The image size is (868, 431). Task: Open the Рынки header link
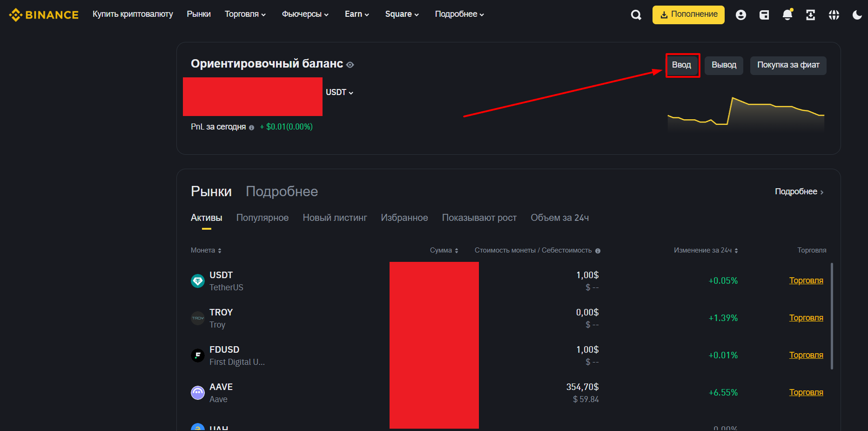click(x=199, y=14)
